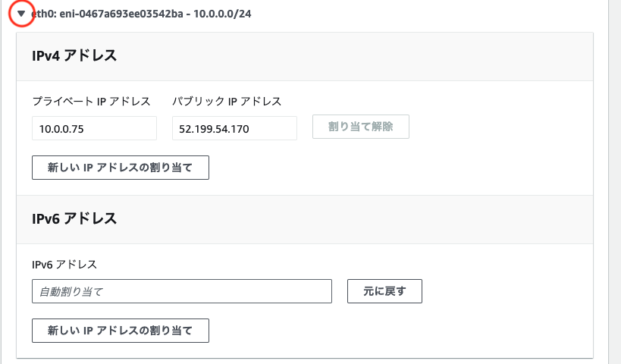The height and width of the screenshot is (364, 621).
Task: Click the bold IPv6 アドレス section heading
Action: [74, 218]
